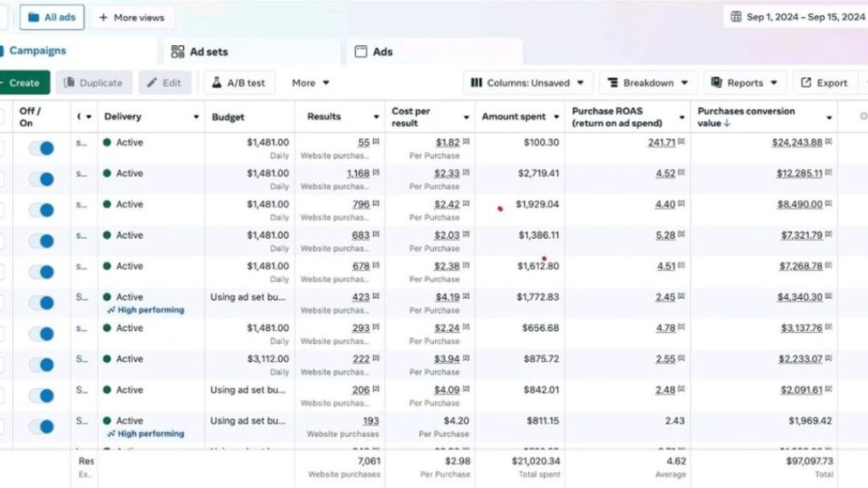Toggle off campaign with 423 results
The width and height of the screenshot is (868, 488).
(42, 303)
